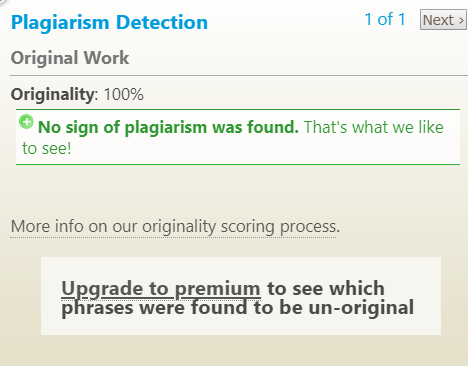Click the chevron arrow inside Next button
This screenshot has height=366, width=468.
click(461, 21)
